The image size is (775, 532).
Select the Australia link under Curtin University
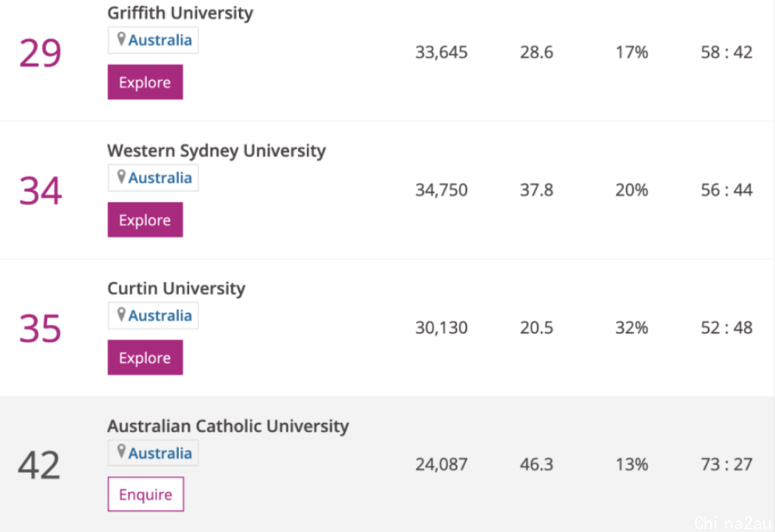point(160,315)
